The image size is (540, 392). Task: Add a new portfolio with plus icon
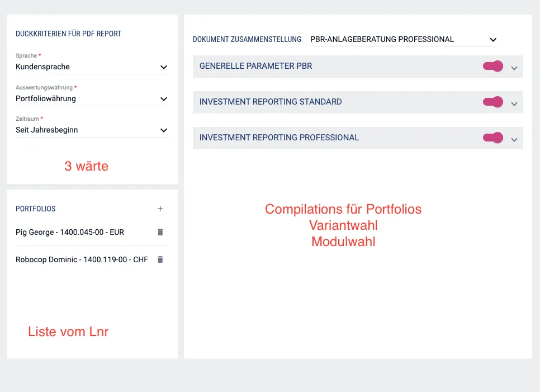pos(160,209)
